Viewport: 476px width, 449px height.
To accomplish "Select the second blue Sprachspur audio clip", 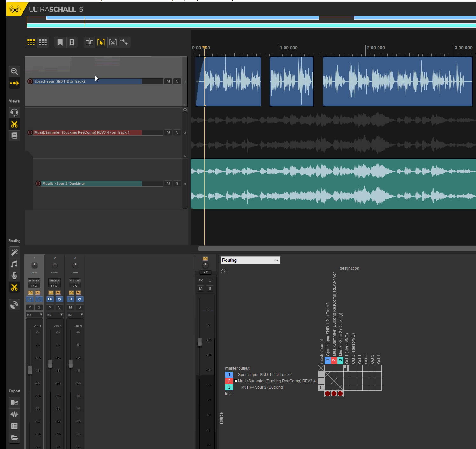I will click(292, 82).
